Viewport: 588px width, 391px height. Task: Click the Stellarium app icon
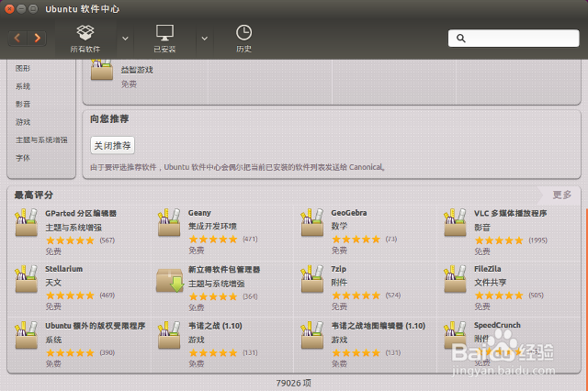(27, 279)
